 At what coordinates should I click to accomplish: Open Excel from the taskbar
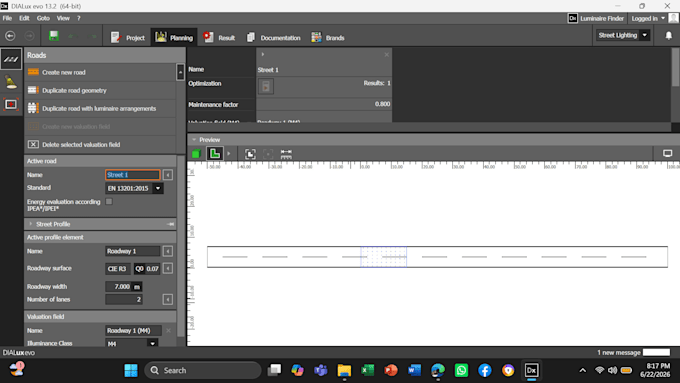tap(368, 370)
